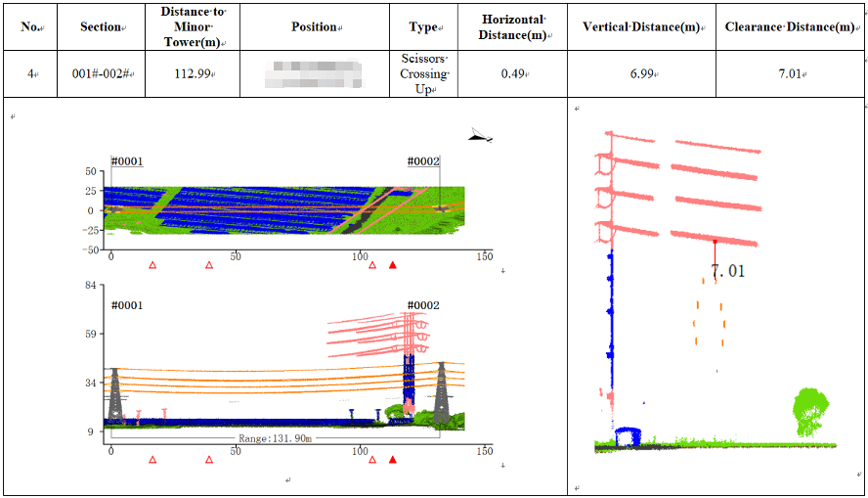Screen dimensions: 868x498
Task: Click the red clearance line below the conductor
Action: tap(715, 252)
